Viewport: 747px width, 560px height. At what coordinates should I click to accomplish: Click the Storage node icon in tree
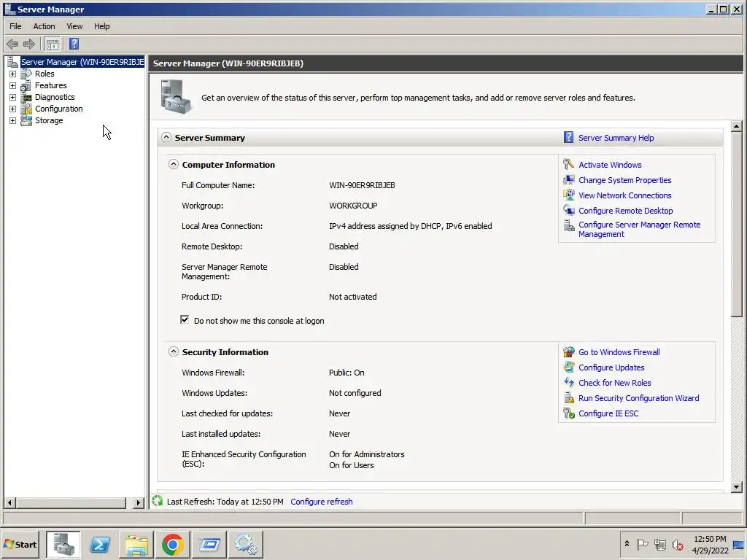(x=26, y=120)
